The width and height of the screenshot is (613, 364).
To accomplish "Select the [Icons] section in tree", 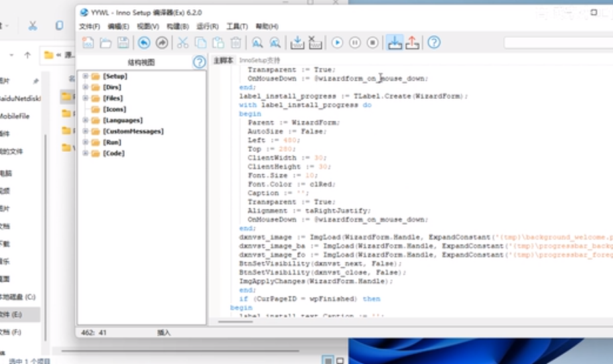I will (114, 109).
